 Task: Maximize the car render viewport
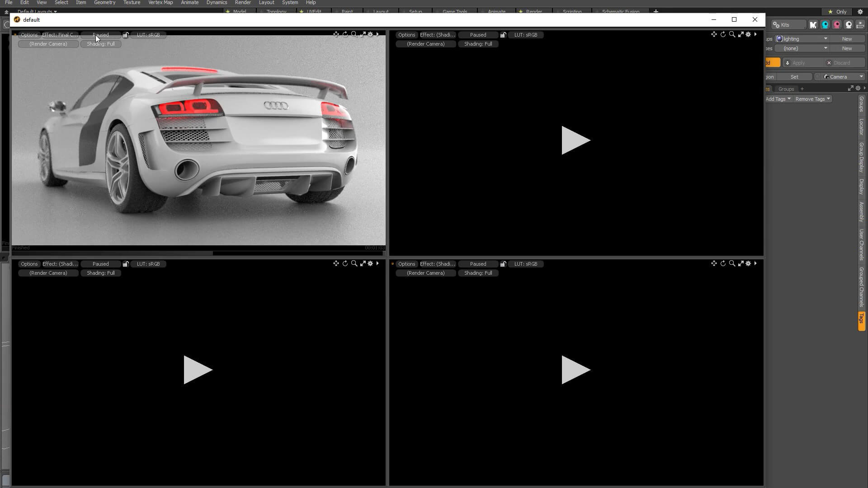pos(363,34)
